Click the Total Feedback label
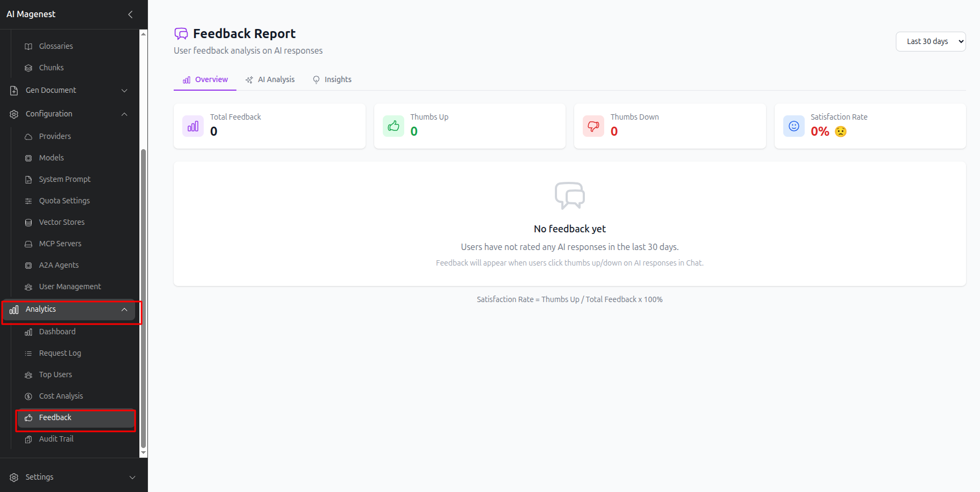 (235, 117)
